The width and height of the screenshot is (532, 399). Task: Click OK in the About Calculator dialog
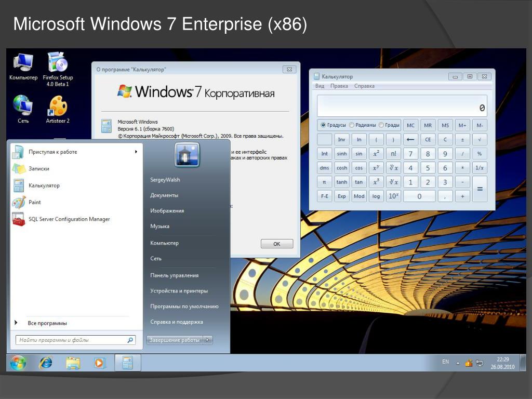277,244
